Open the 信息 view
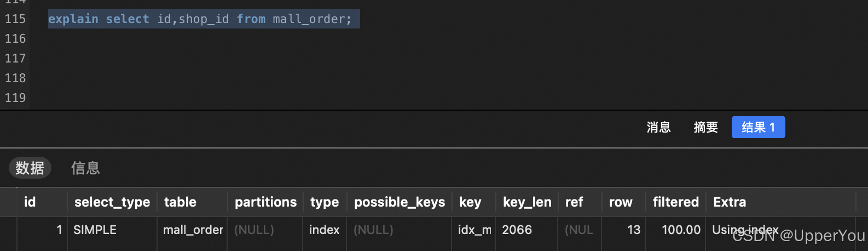The height and width of the screenshot is (251, 868). click(x=85, y=168)
